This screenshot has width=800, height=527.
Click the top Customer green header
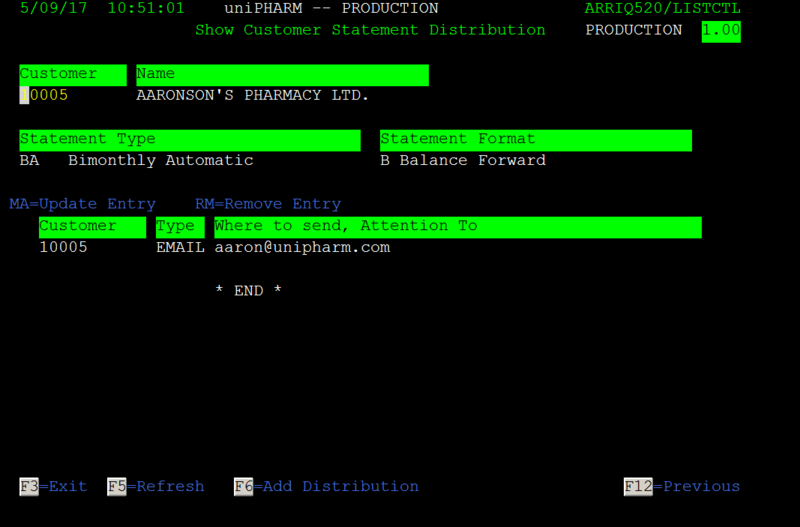[x=73, y=75]
